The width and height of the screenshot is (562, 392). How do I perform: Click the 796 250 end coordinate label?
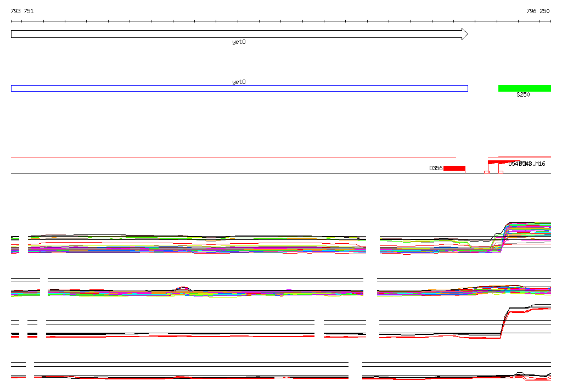(538, 11)
